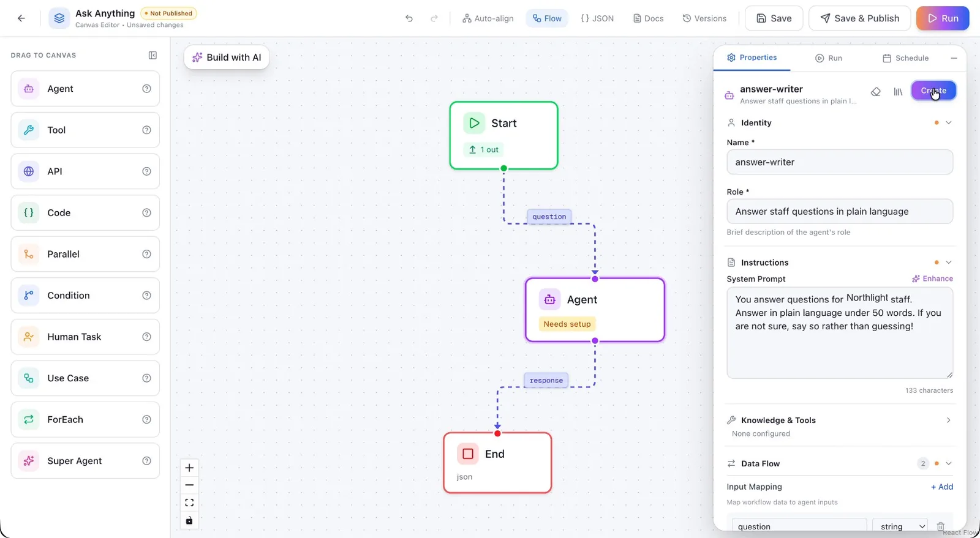Auto-align the canvas nodes
The width and height of the screenshot is (980, 538).
pos(488,18)
